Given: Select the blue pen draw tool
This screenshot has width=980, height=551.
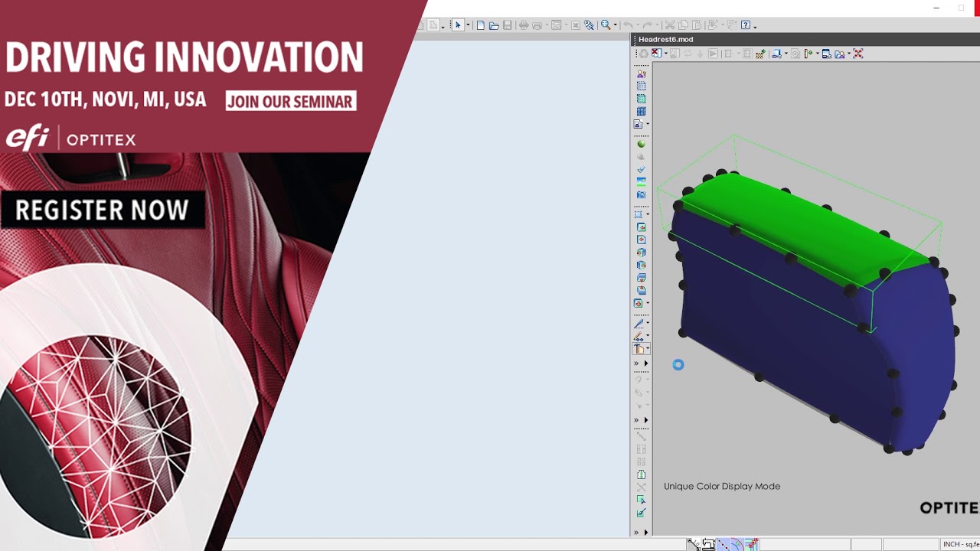Looking at the screenshot, I should click(x=639, y=324).
